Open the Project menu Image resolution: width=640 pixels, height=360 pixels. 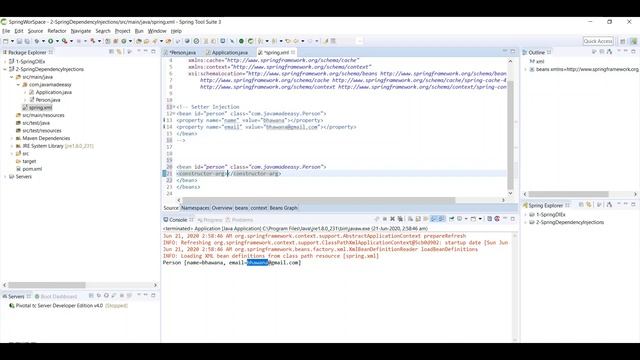click(x=122, y=31)
